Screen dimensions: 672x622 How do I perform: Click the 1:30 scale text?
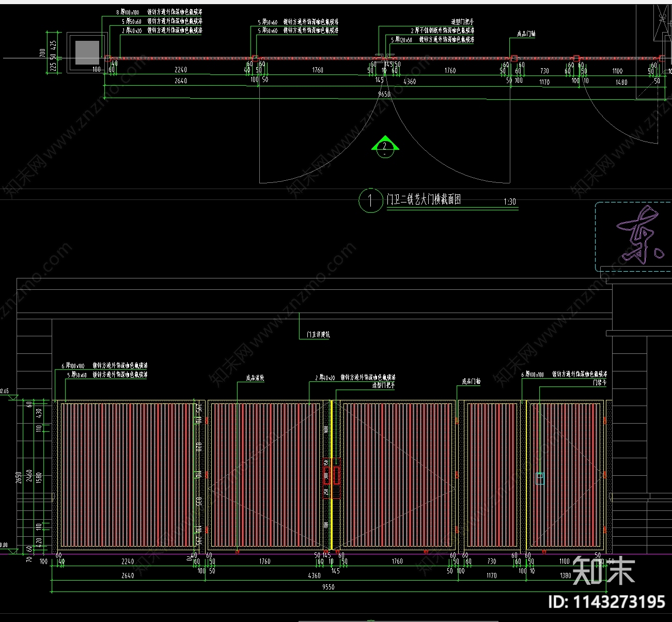coord(510,201)
